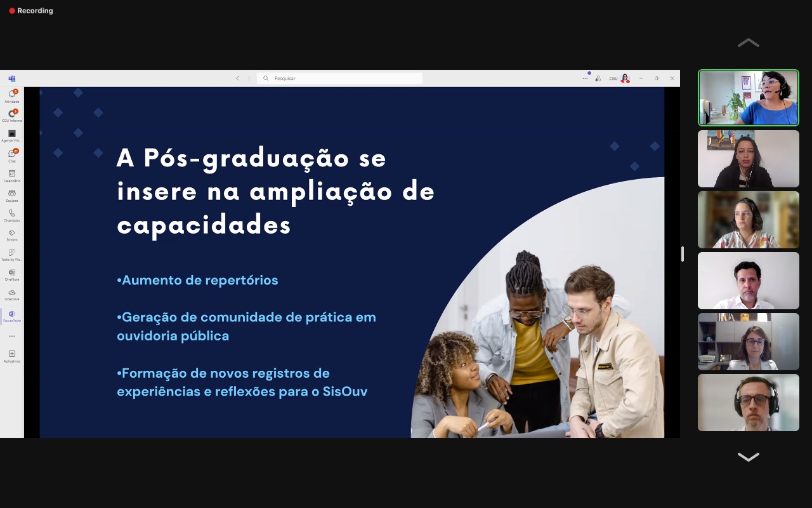Select the PowerPoint app in sidebar
812x508 pixels.
coord(11,314)
